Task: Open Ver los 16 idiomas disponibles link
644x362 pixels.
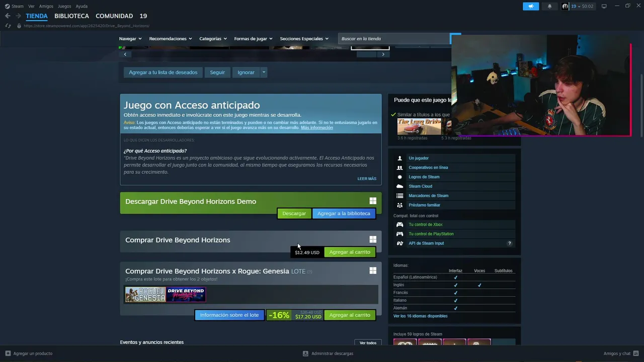Action: 420,316
